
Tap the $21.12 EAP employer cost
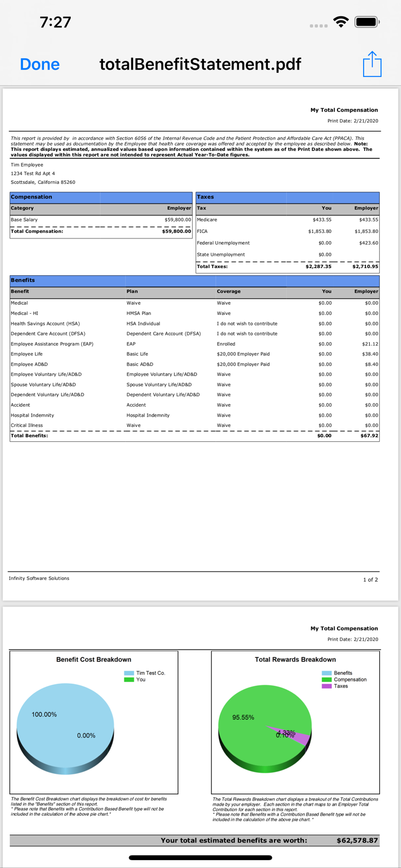point(370,344)
